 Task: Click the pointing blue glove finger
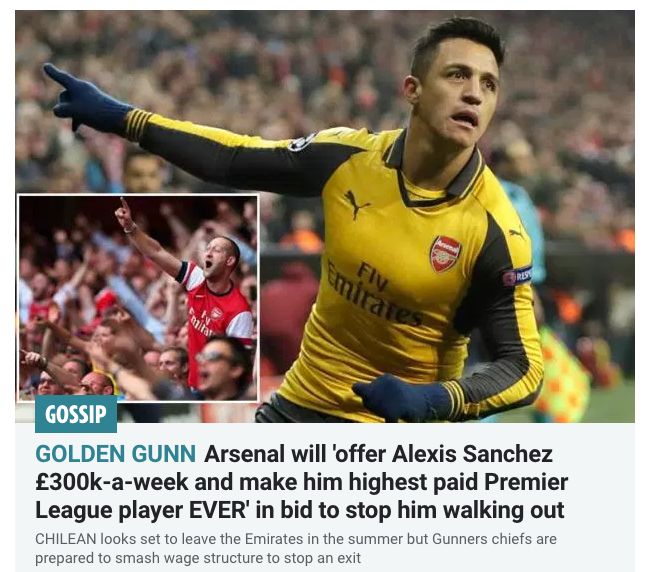tap(58, 76)
